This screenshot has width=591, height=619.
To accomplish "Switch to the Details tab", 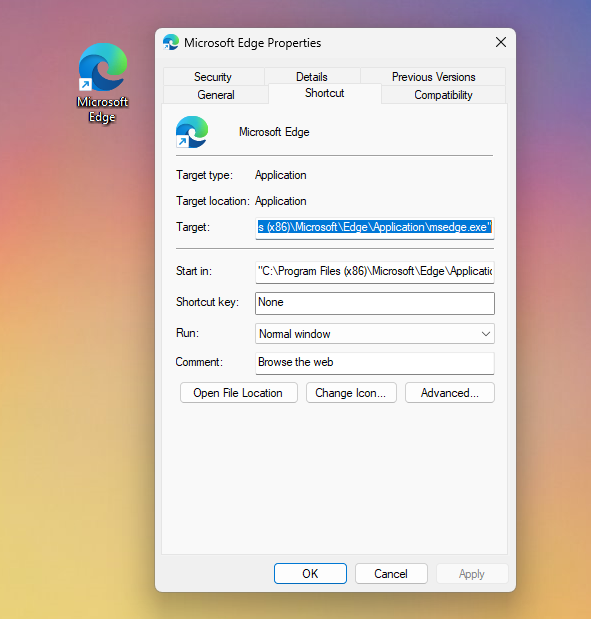I will point(312,77).
